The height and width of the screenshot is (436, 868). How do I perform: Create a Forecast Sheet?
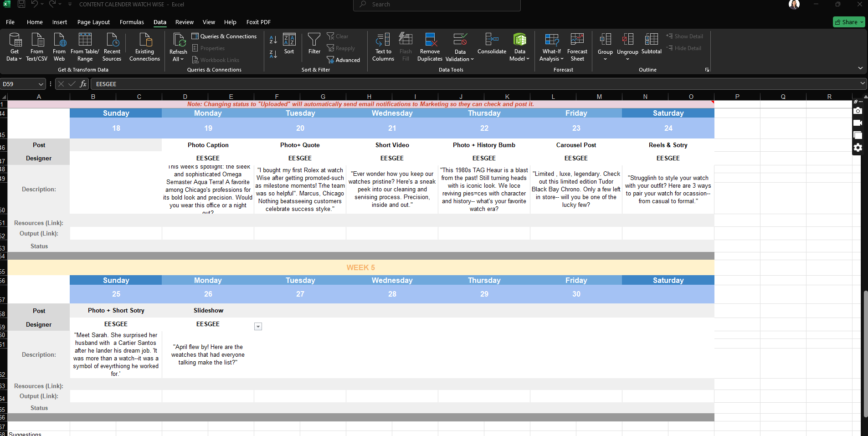(577, 47)
